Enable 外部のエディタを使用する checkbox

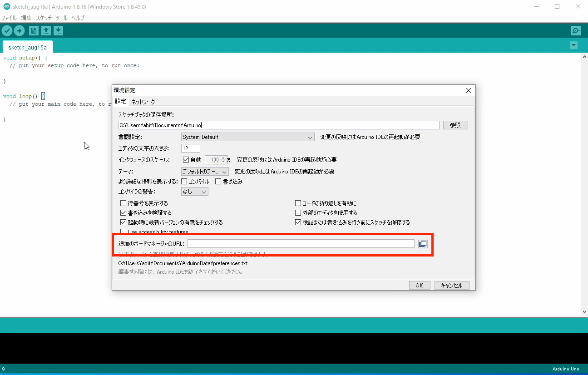(x=298, y=213)
